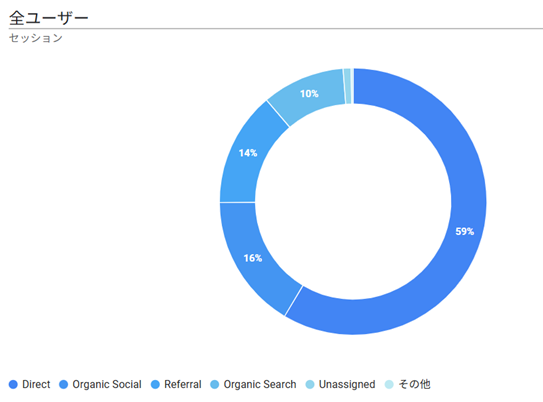Screen dimensions: 543x402
Task: Select the Direct legend label
Action: (x=36, y=384)
